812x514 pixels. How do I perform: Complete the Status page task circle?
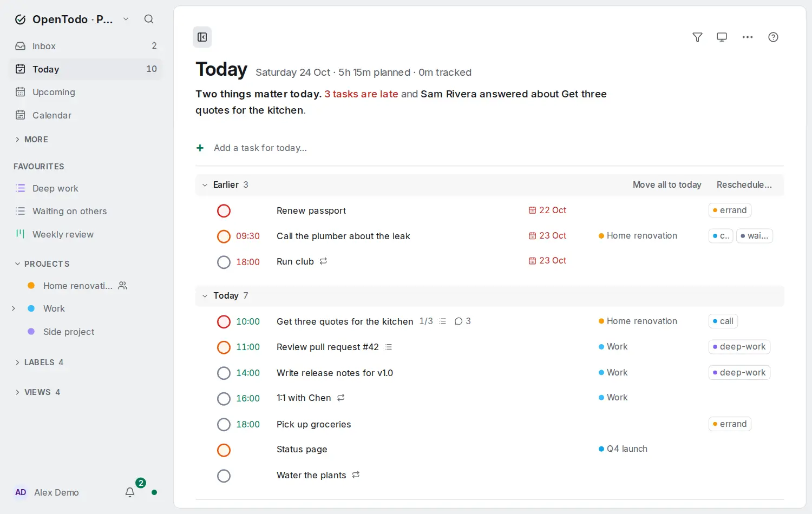[224, 450]
